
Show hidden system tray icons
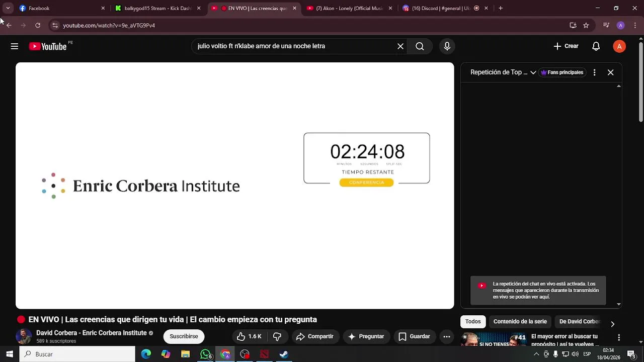click(x=536, y=354)
